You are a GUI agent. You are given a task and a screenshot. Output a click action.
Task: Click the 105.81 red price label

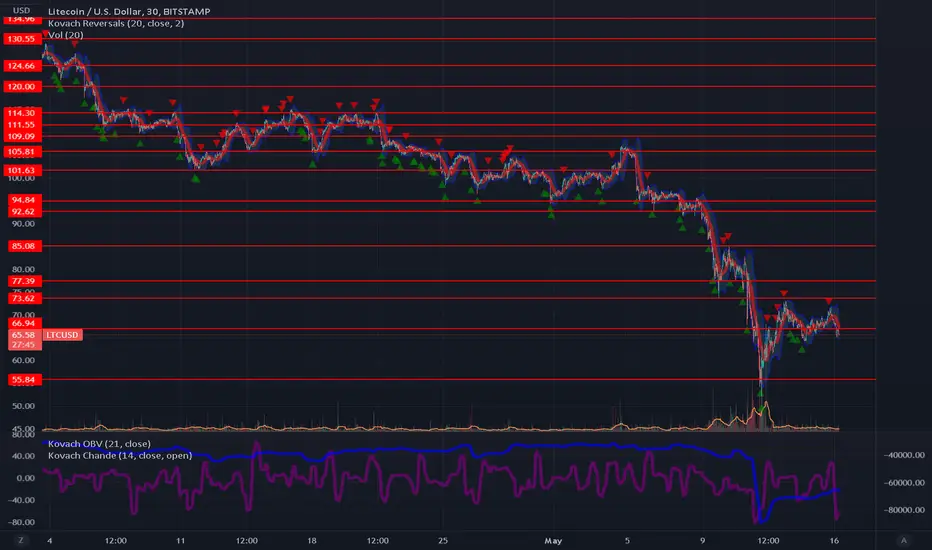tap(22, 151)
